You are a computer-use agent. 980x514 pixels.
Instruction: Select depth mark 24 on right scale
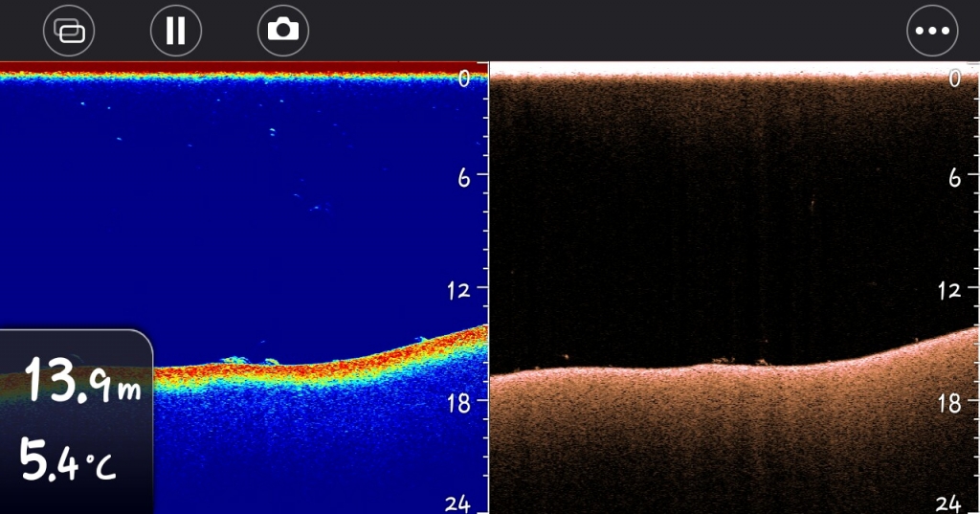948,504
